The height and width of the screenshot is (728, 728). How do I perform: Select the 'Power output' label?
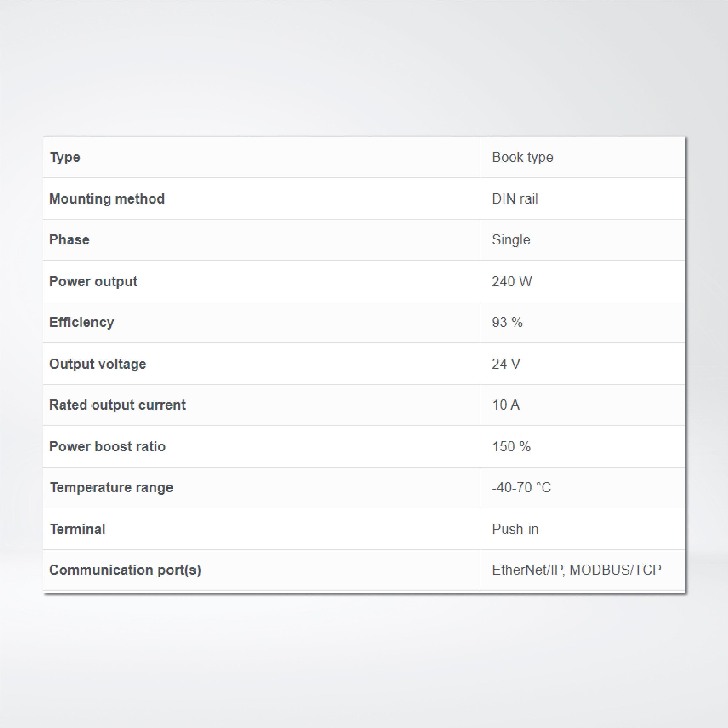coord(93,281)
